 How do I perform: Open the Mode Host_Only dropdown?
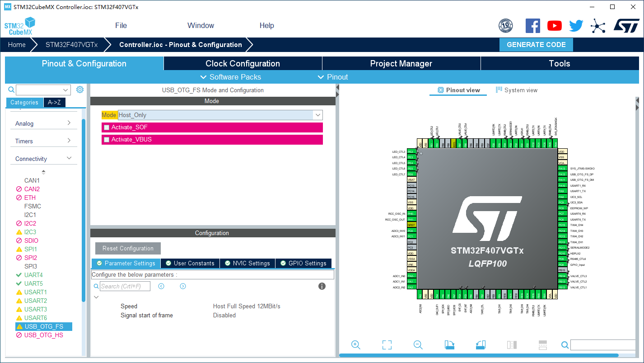pos(318,115)
